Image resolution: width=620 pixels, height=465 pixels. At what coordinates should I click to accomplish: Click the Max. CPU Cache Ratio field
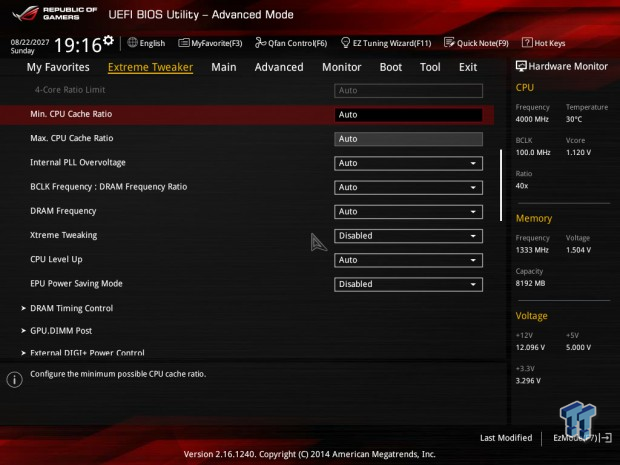click(408, 139)
